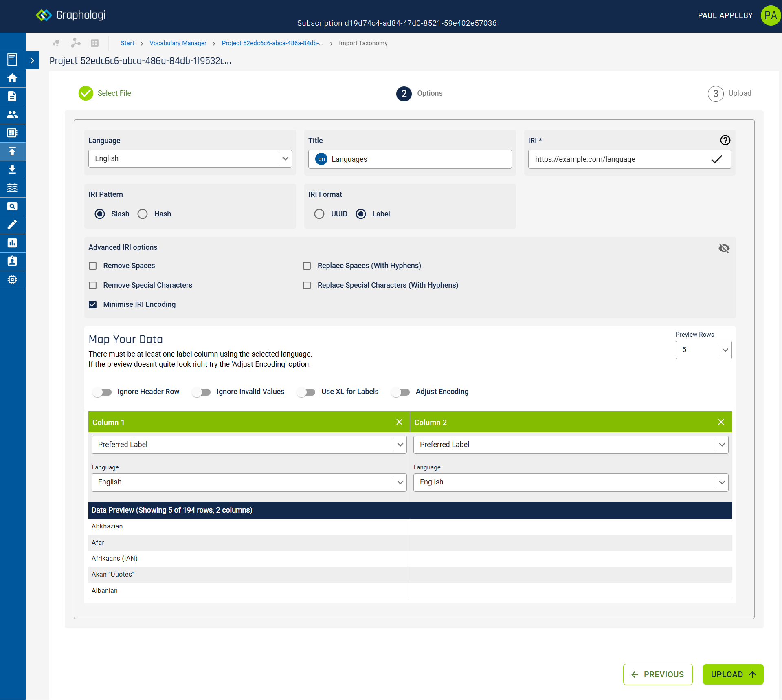Click the grid table view icon in breadcrumb bar
This screenshot has height=700, width=782.
tap(94, 43)
